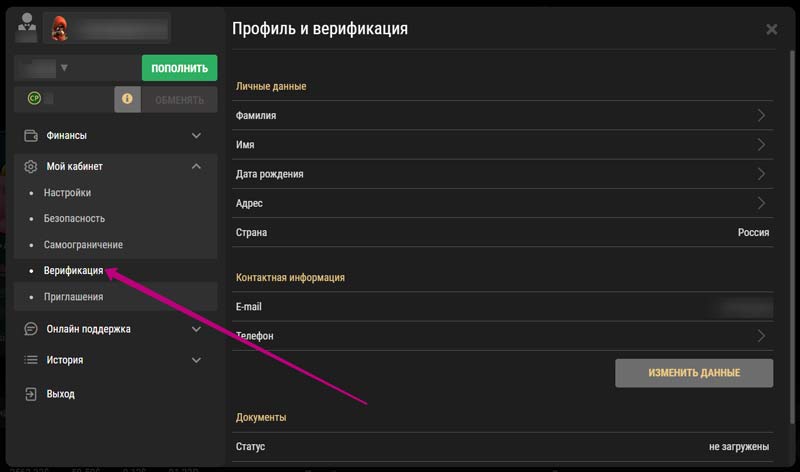Click the Мой кабинет gear icon
The height and width of the screenshot is (472, 800).
(x=31, y=166)
